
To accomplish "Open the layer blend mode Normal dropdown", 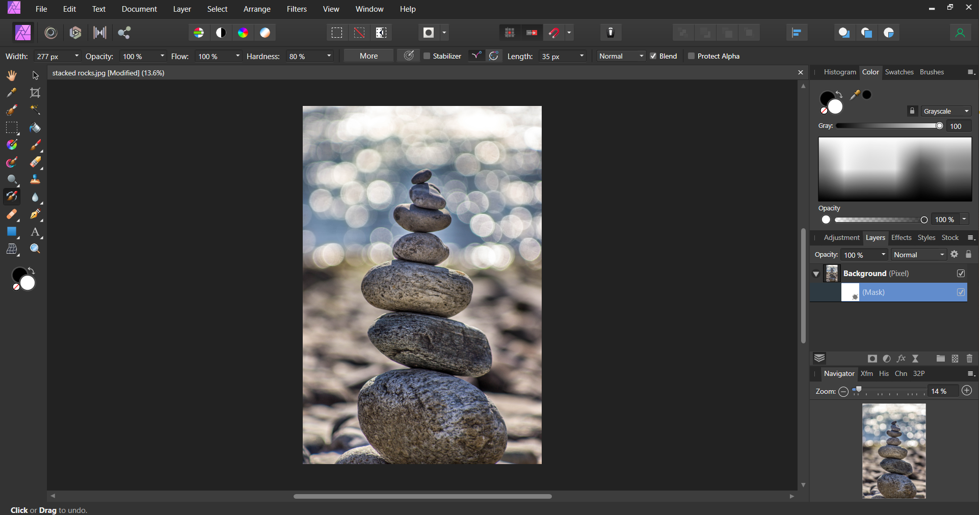I will pyautogui.click(x=919, y=255).
